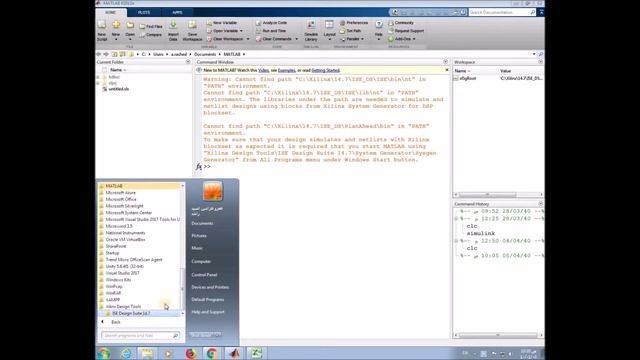The width and height of the screenshot is (640, 360).
Task: Switch to the HOME ribbon tab
Action: (x=111, y=13)
